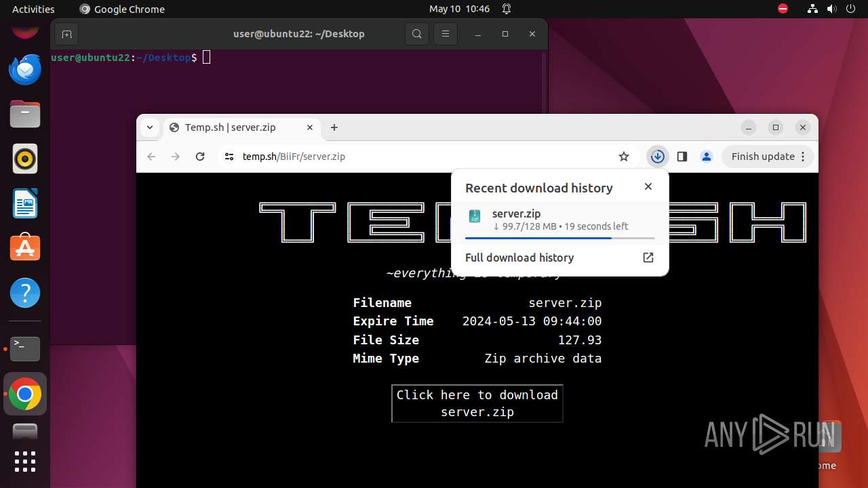Viewport: 868px width, 488px height.
Task: Open search in the Terminal window
Action: [x=417, y=34]
